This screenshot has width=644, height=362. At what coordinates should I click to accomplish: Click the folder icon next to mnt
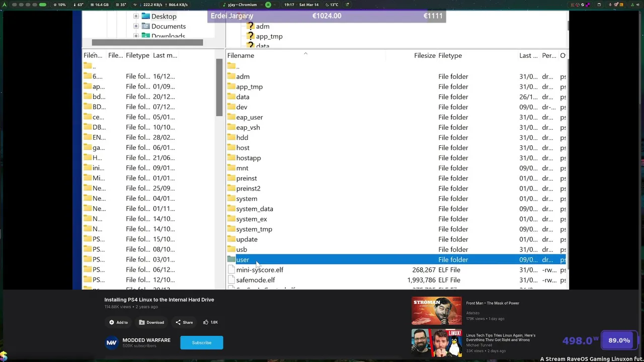[x=231, y=168]
